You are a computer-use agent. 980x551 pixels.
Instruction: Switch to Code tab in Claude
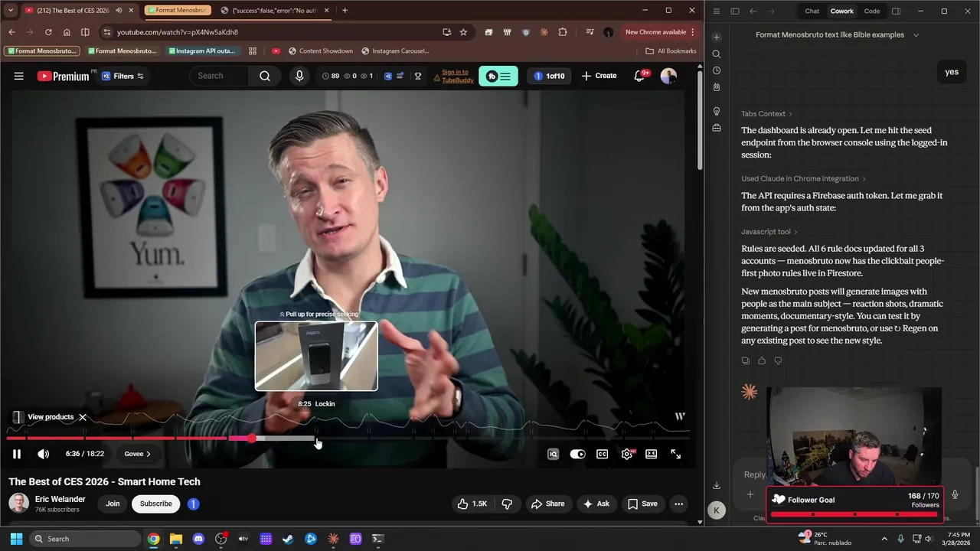pyautogui.click(x=871, y=11)
